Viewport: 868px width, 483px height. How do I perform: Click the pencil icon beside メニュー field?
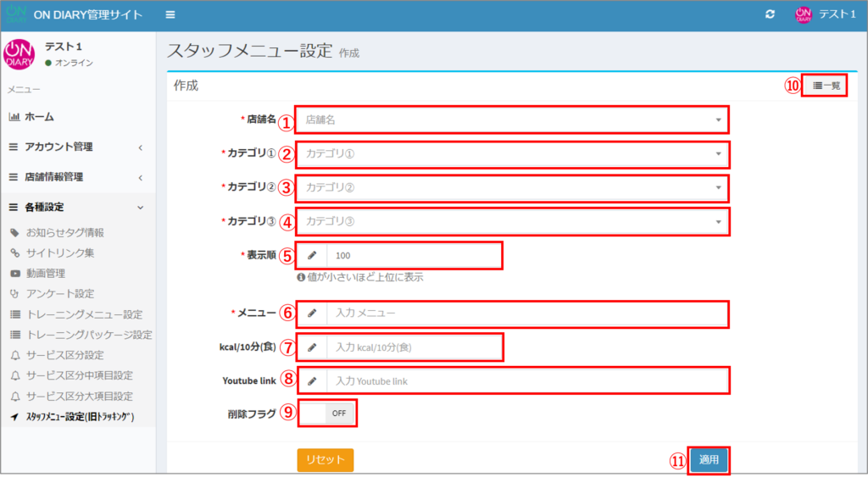coord(312,314)
